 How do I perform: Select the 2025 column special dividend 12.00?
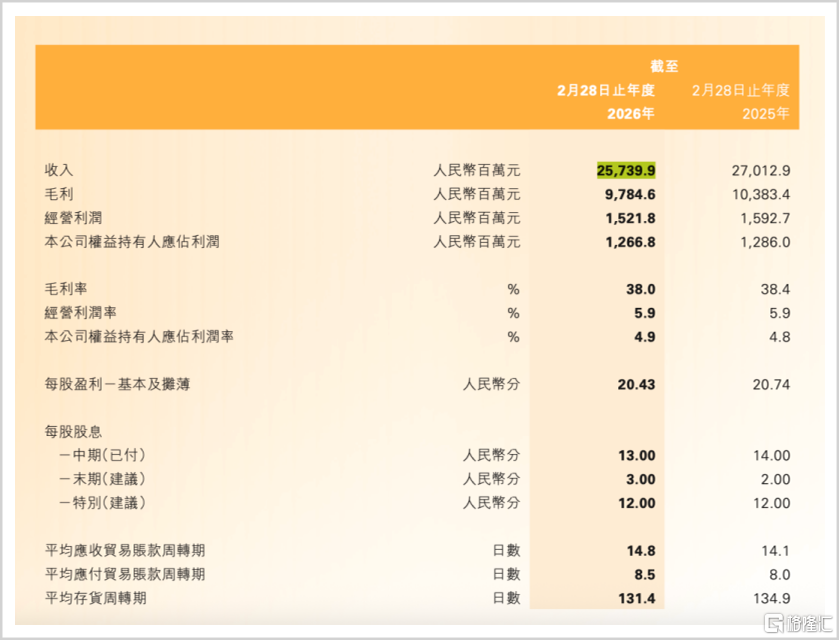click(772, 504)
